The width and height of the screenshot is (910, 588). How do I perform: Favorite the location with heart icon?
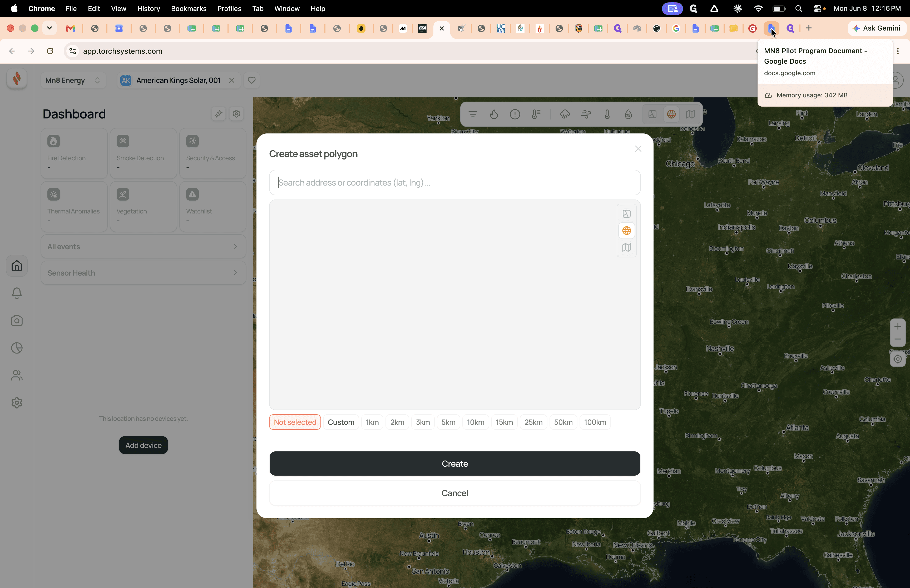coord(252,80)
